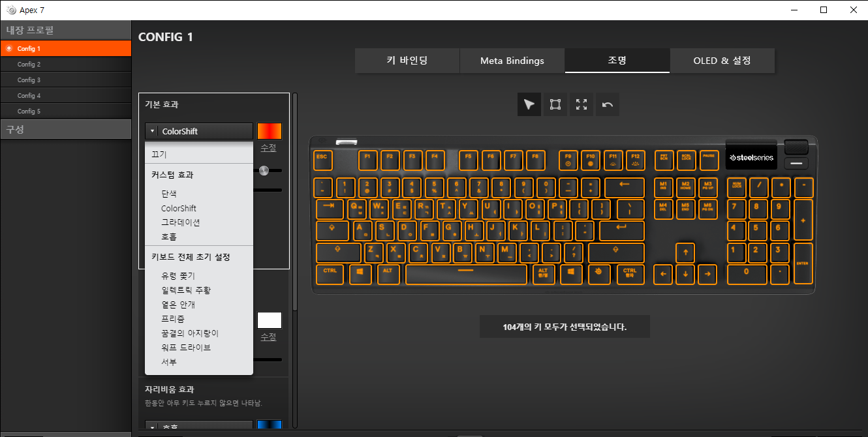Click the select-all keys expand icon
Screen dimensions: 868x437
[x=581, y=104]
